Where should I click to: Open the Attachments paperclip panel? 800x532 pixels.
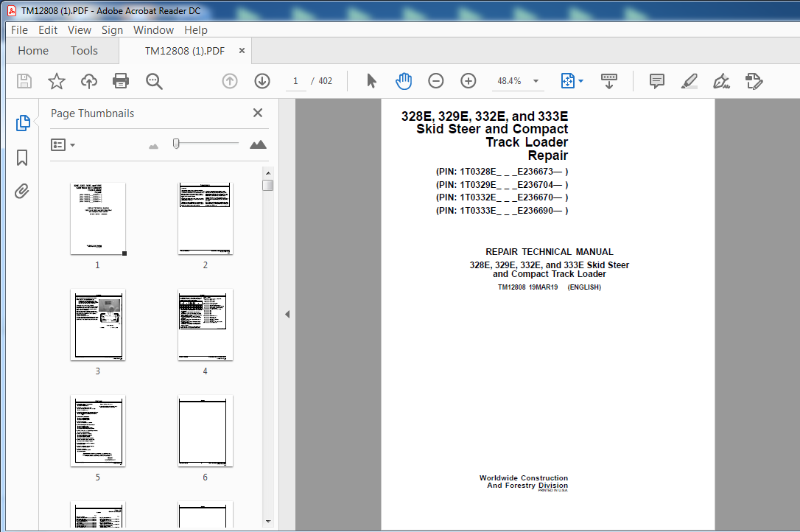click(x=22, y=192)
